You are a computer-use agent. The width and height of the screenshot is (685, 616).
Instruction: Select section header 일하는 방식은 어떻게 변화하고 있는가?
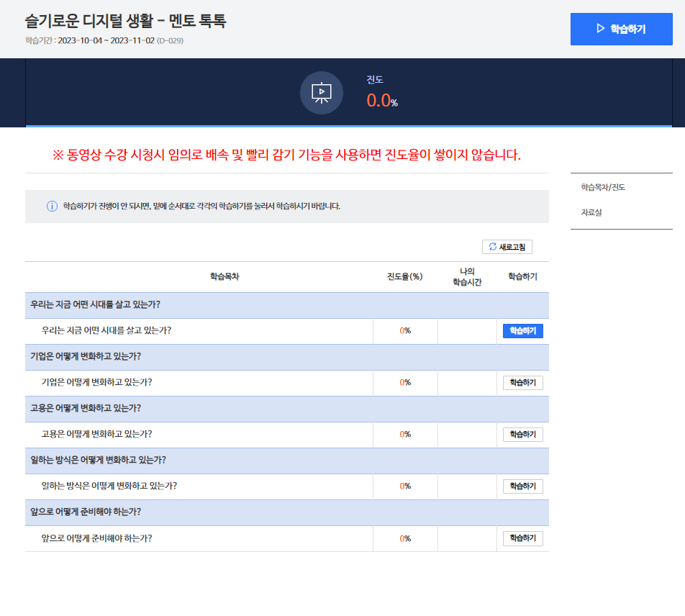[x=286, y=461]
